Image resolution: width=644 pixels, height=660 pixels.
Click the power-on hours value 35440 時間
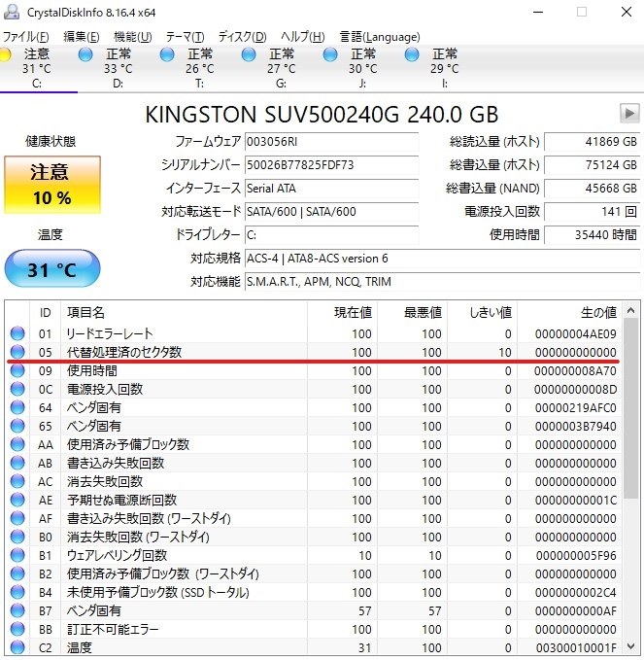coord(593,235)
